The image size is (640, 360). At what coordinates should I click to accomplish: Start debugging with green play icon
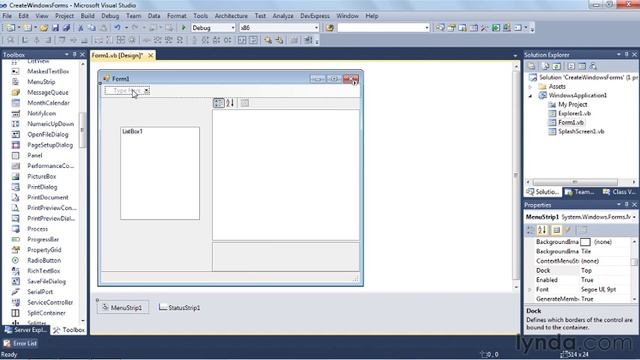184,28
